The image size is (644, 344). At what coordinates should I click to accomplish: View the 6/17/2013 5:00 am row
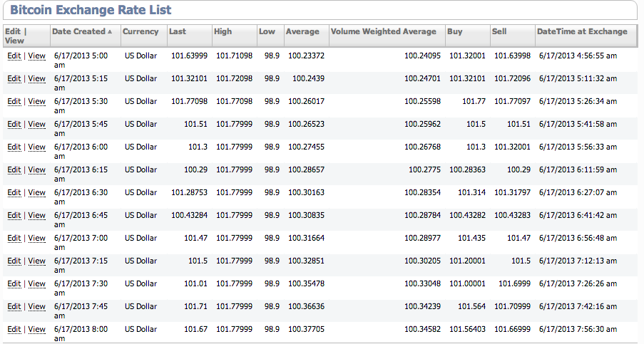pyautogui.click(x=36, y=56)
